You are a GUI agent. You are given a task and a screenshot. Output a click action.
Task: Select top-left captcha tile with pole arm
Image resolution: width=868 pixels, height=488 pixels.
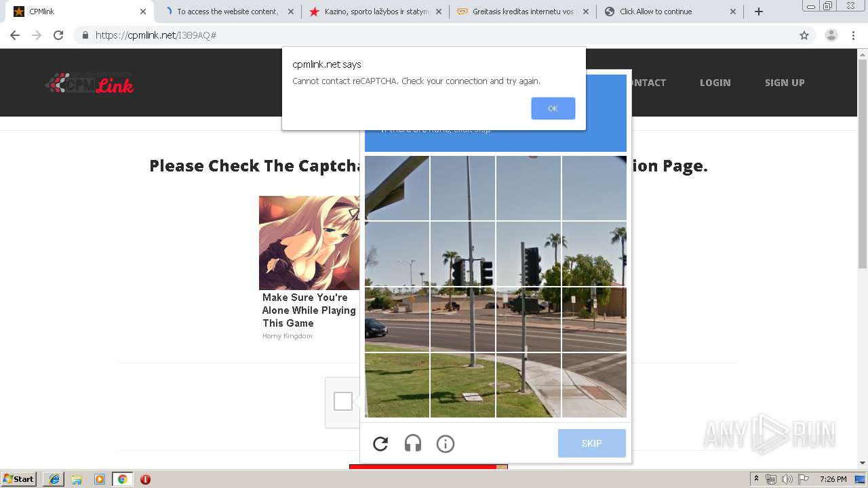click(x=397, y=188)
